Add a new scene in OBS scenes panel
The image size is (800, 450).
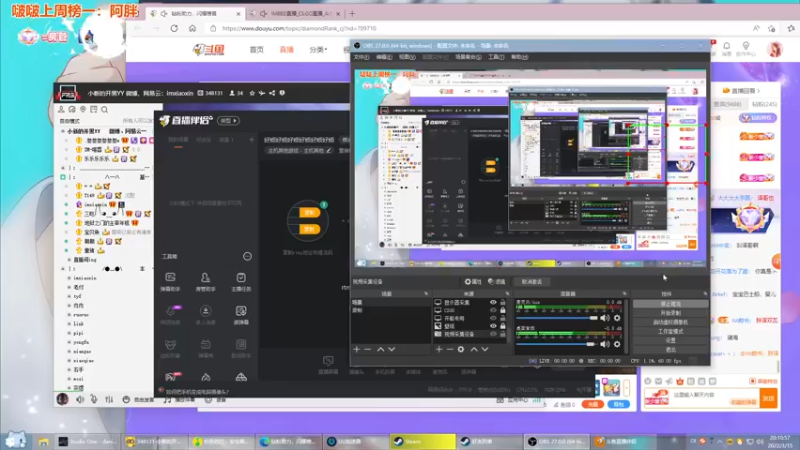[357, 349]
